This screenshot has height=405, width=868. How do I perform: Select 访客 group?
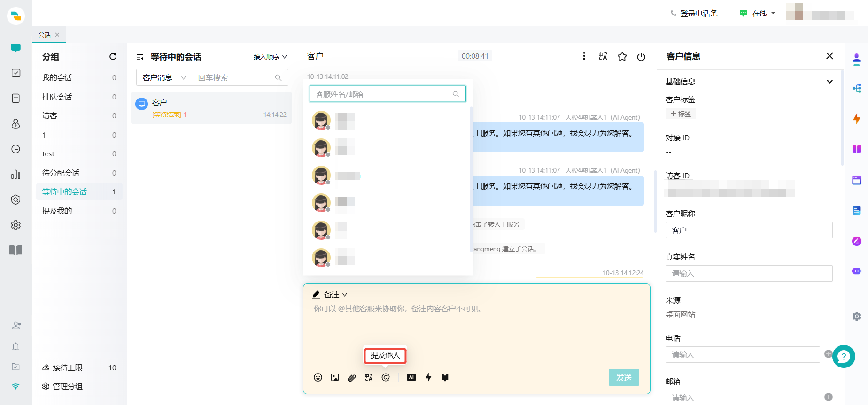79,115
